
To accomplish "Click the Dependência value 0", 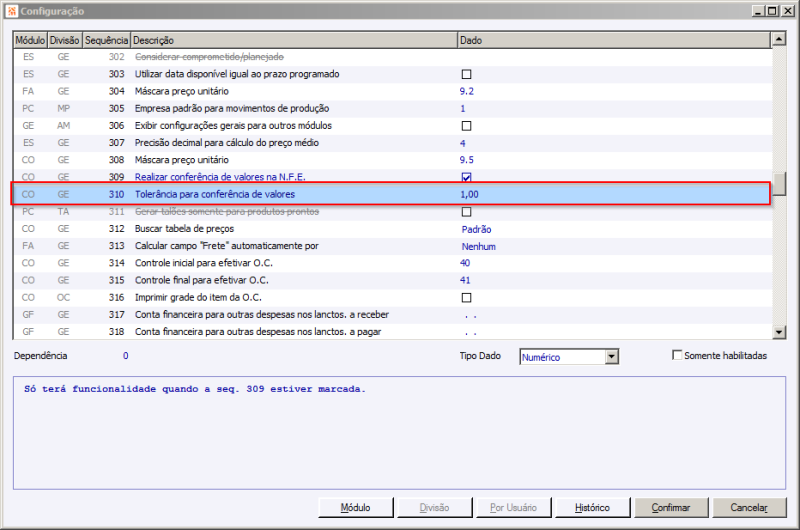I will [126, 356].
